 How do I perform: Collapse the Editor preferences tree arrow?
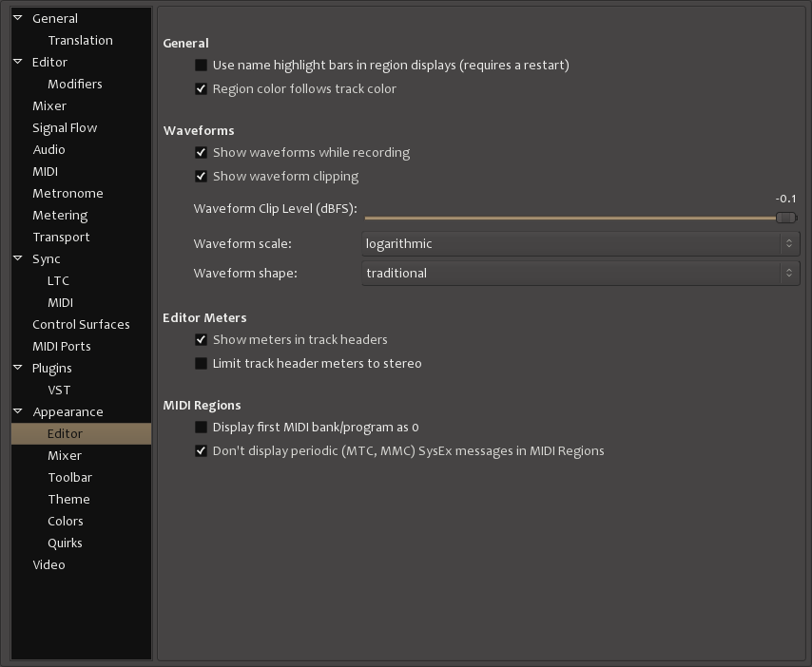tap(18, 62)
